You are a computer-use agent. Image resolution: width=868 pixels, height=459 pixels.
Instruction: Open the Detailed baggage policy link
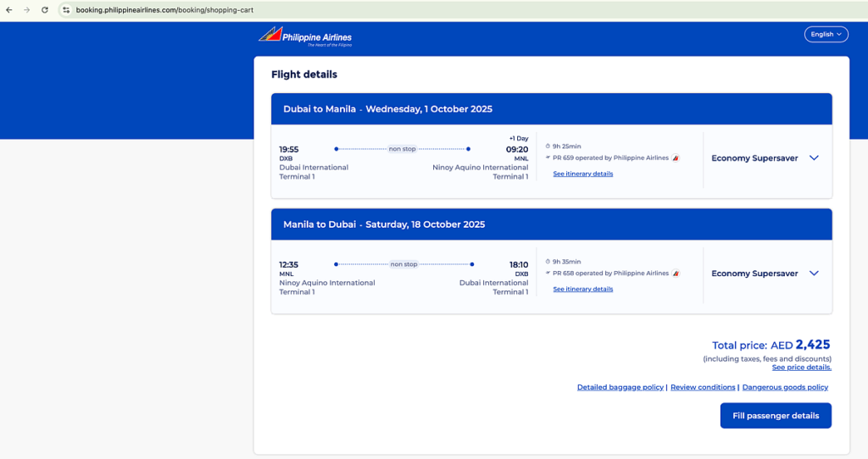[620, 387]
